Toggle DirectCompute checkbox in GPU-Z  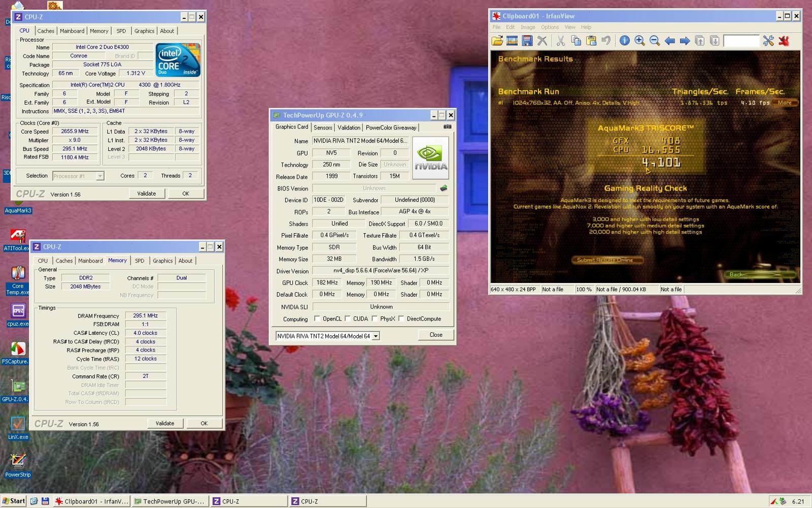click(401, 319)
